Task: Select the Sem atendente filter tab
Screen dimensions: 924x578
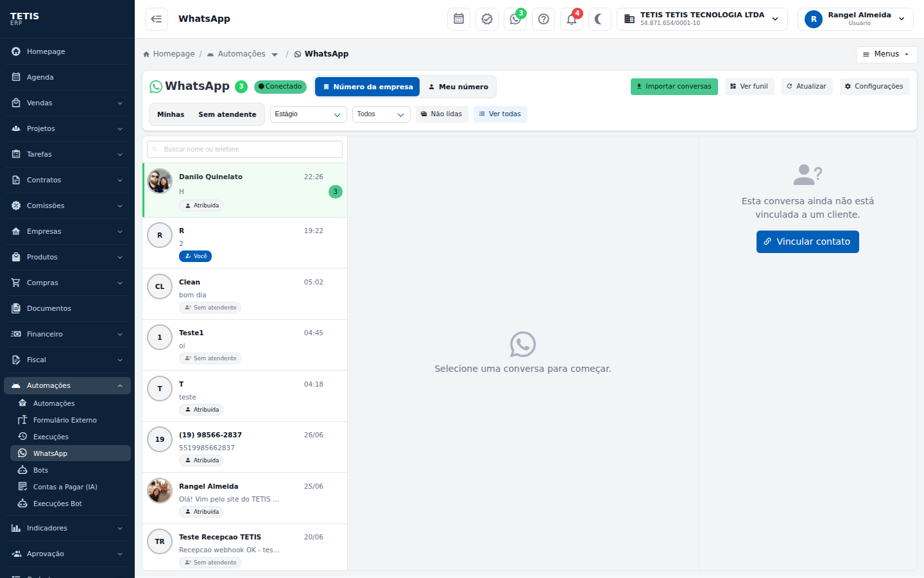Action: (x=227, y=114)
